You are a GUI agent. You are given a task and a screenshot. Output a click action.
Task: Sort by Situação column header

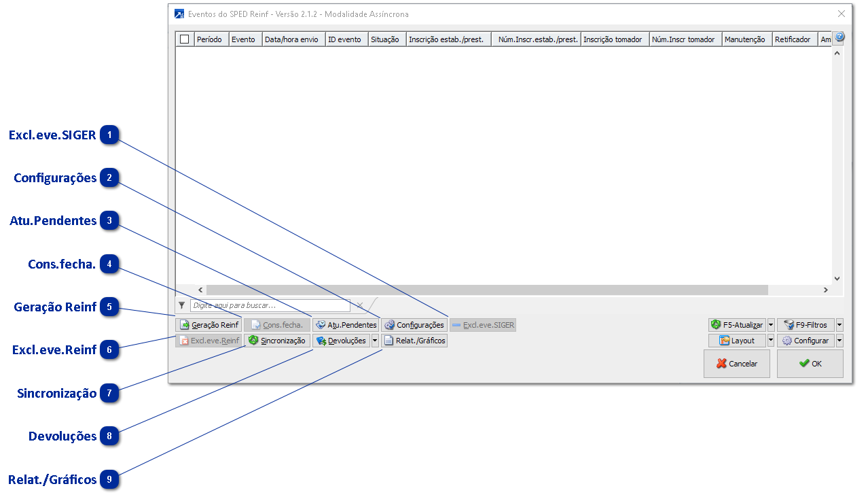pyautogui.click(x=387, y=39)
